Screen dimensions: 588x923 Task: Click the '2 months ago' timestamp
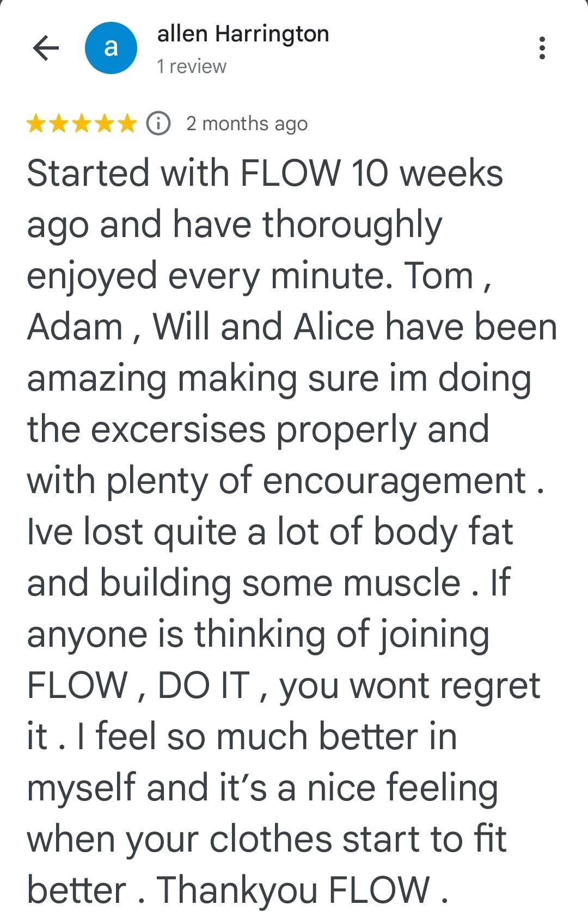click(247, 124)
